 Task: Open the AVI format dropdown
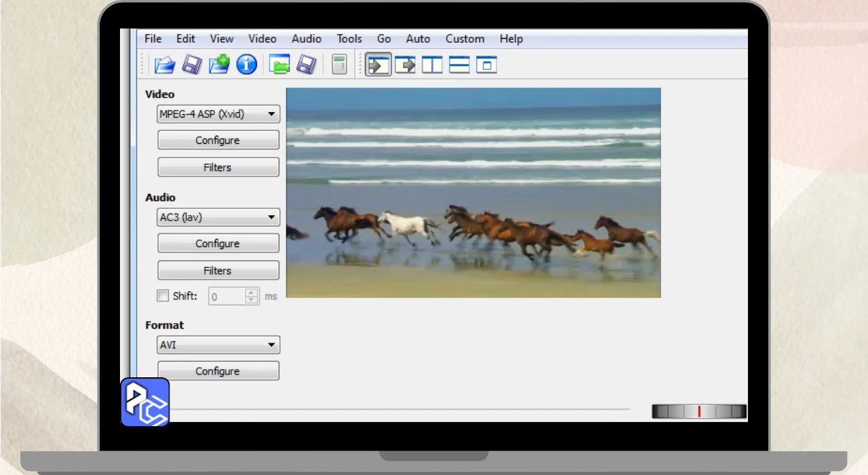218,345
